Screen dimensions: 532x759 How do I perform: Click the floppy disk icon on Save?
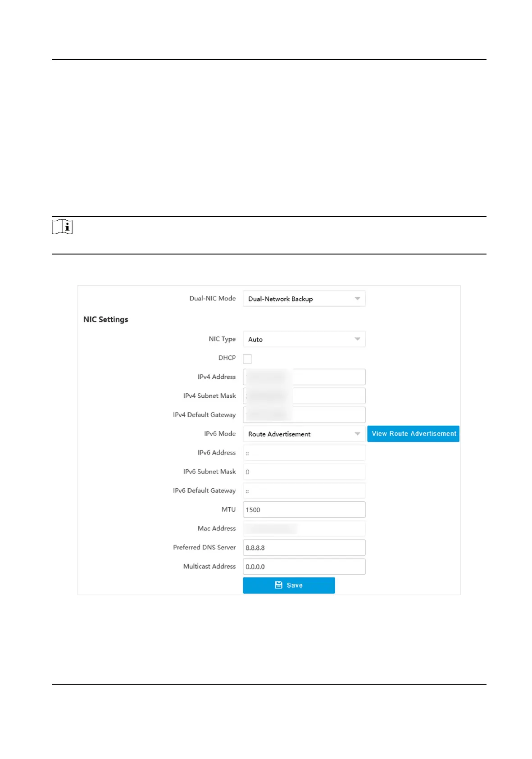pos(279,585)
